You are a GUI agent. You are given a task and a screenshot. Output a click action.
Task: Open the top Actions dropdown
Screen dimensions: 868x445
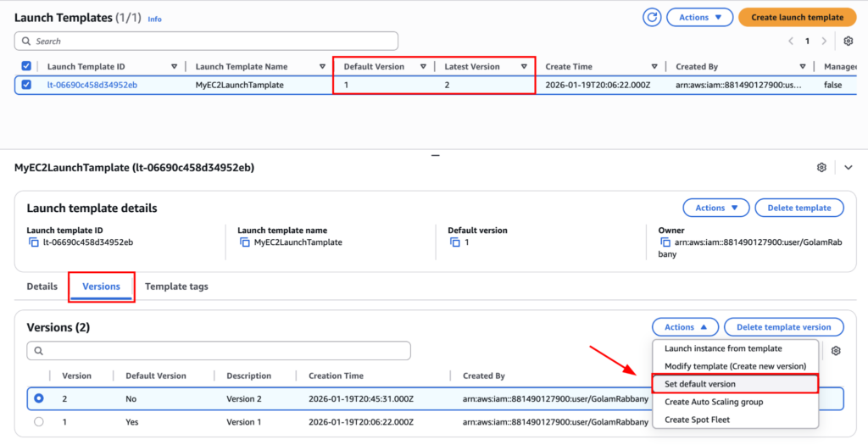(699, 17)
